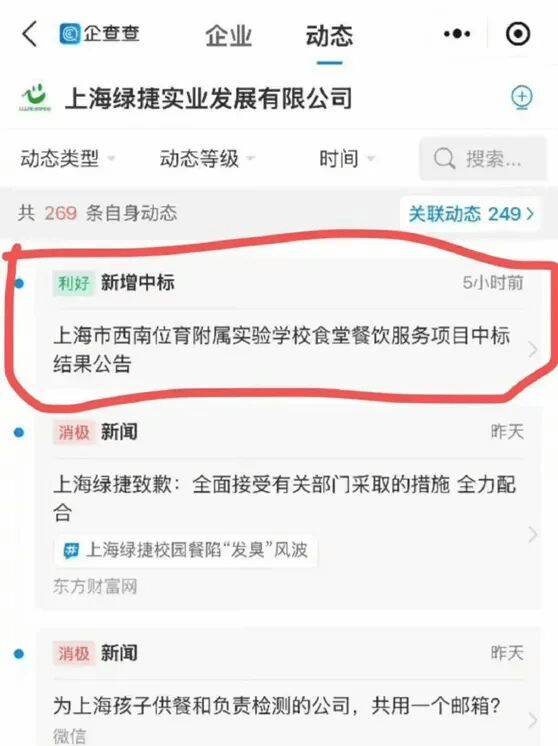558x746 pixels.
Task: Select the 动态 tab
Action: tap(329, 36)
